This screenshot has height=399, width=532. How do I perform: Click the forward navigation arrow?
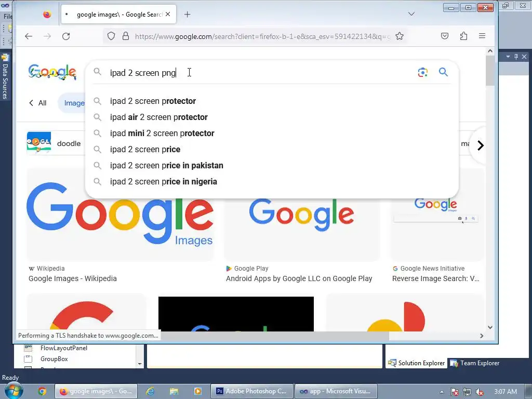click(x=47, y=36)
